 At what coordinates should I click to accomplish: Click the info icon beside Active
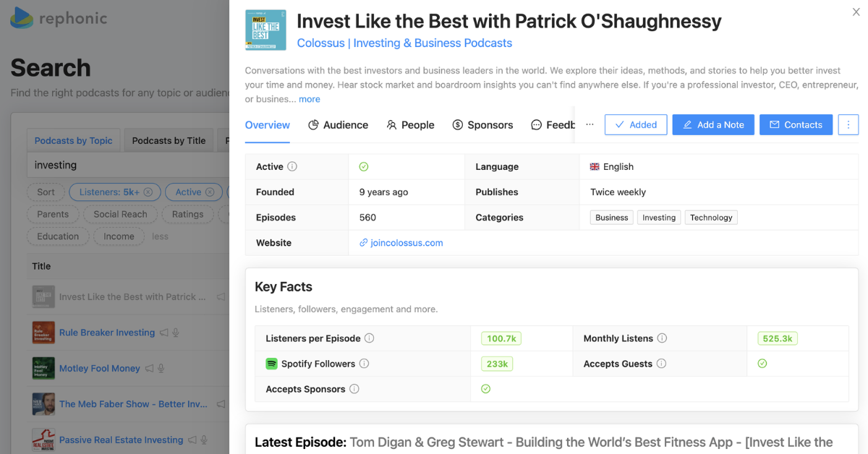tap(292, 166)
